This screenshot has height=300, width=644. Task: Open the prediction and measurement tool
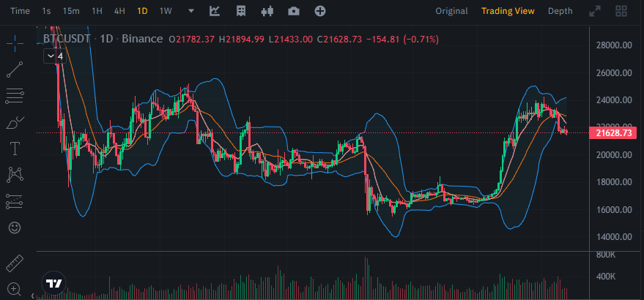[x=15, y=201]
